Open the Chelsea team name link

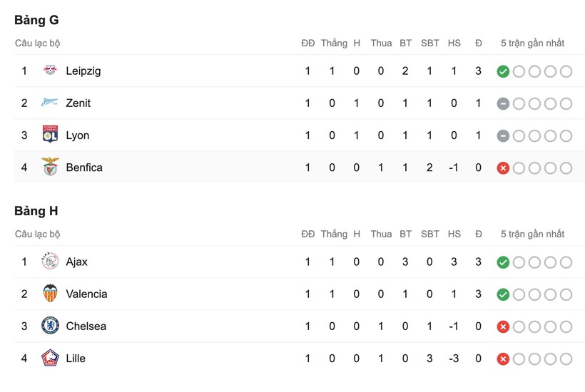(x=86, y=326)
